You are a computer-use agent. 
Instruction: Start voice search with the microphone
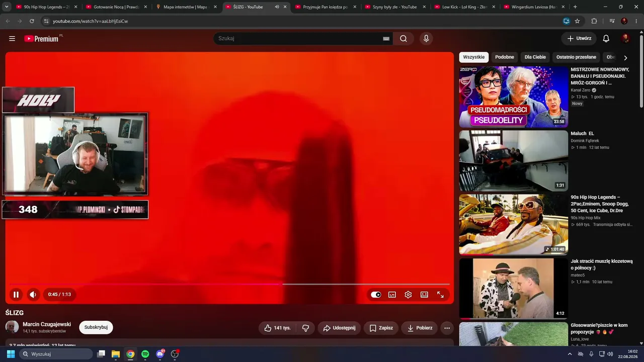[426, 39]
